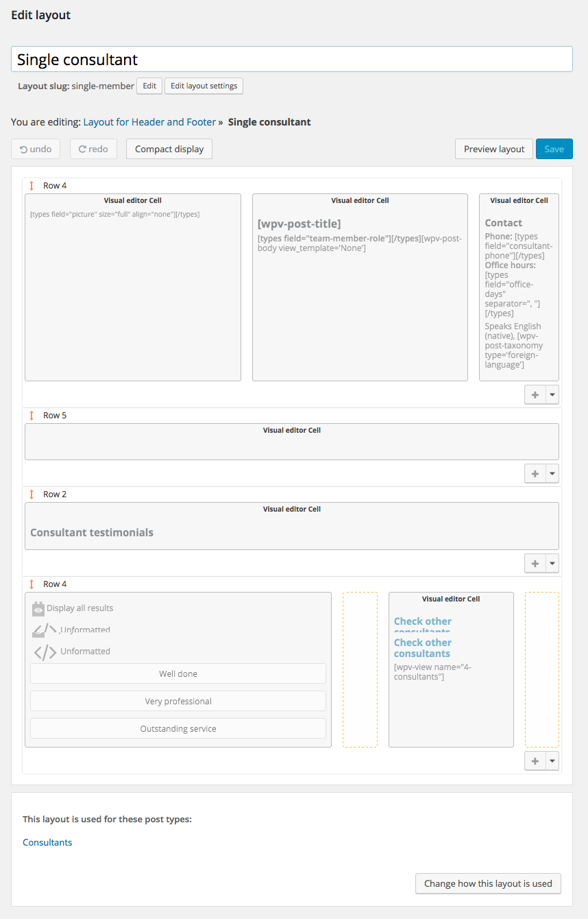Viewport: 588px width, 919px height.
Task: Open the Layout for Header and Footer link
Action: pyautogui.click(x=149, y=122)
